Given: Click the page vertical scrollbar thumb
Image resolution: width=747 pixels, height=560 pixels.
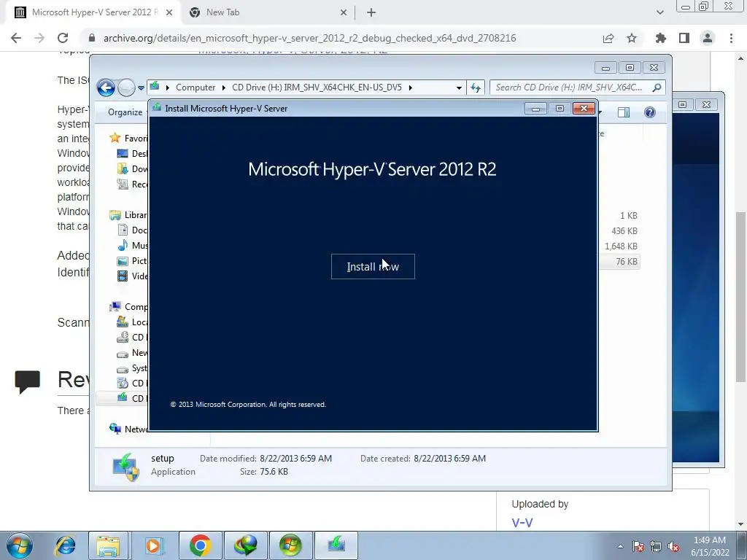Looking at the screenshot, I should coord(740,296).
